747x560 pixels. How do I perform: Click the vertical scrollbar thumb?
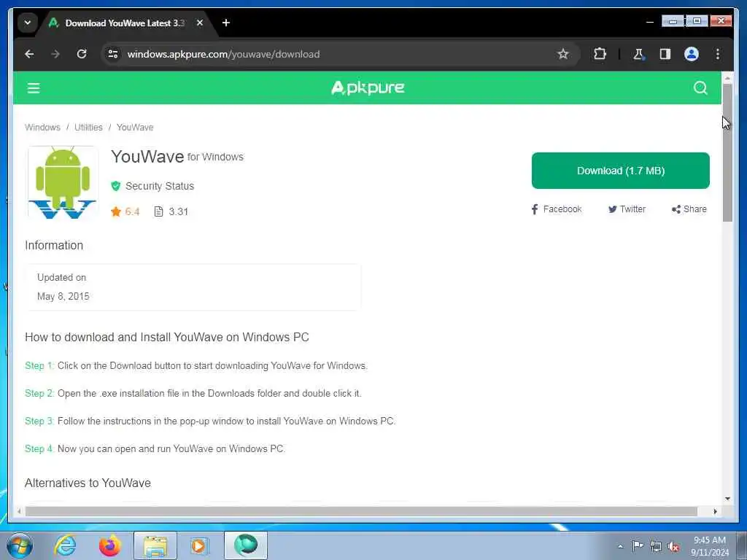pyautogui.click(x=727, y=152)
